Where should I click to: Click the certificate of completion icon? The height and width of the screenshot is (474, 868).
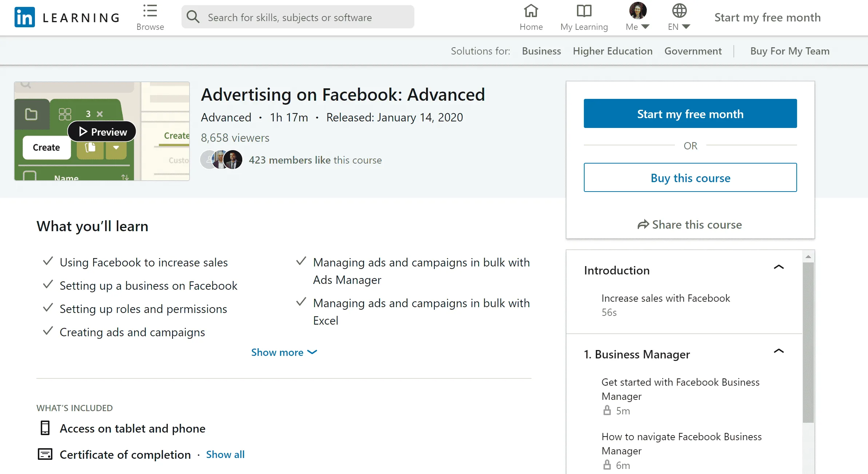(x=45, y=454)
